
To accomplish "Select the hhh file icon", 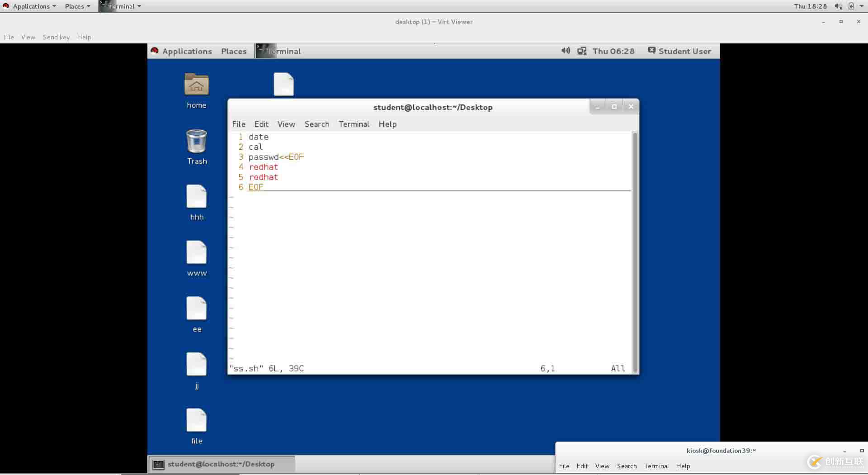I will click(x=196, y=198).
